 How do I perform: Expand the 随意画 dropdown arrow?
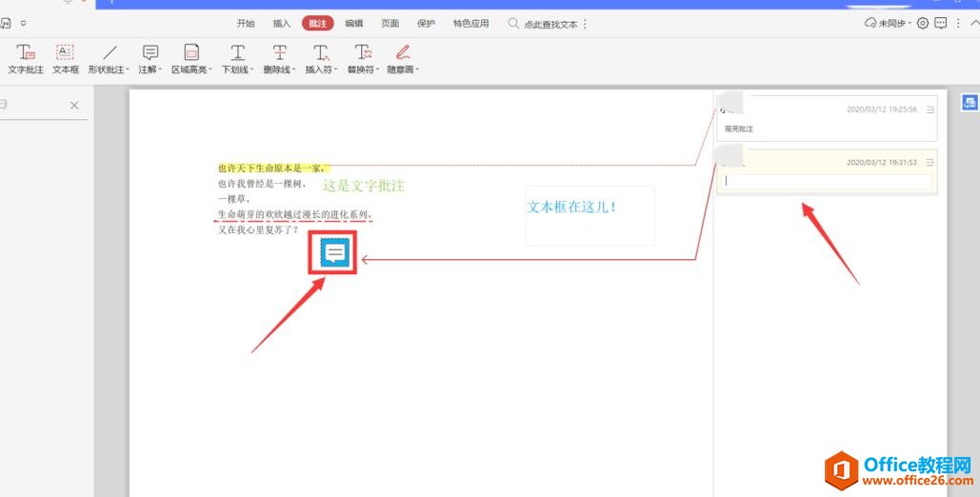coord(417,70)
